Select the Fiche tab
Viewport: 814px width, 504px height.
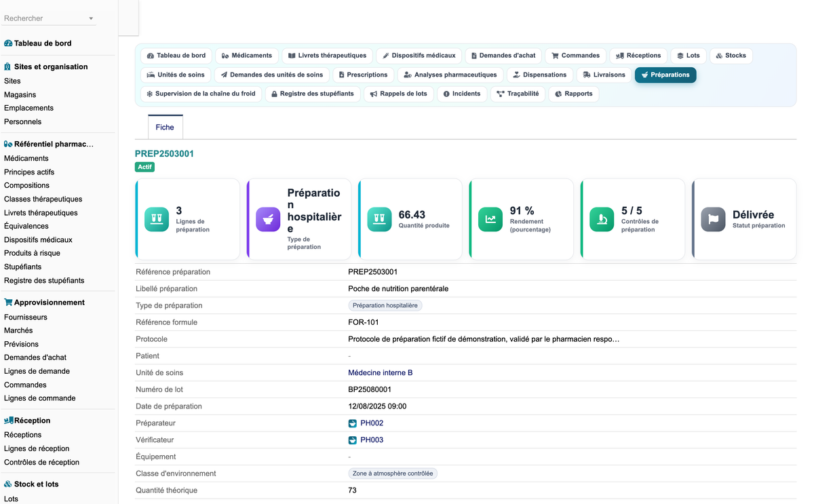(x=165, y=127)
